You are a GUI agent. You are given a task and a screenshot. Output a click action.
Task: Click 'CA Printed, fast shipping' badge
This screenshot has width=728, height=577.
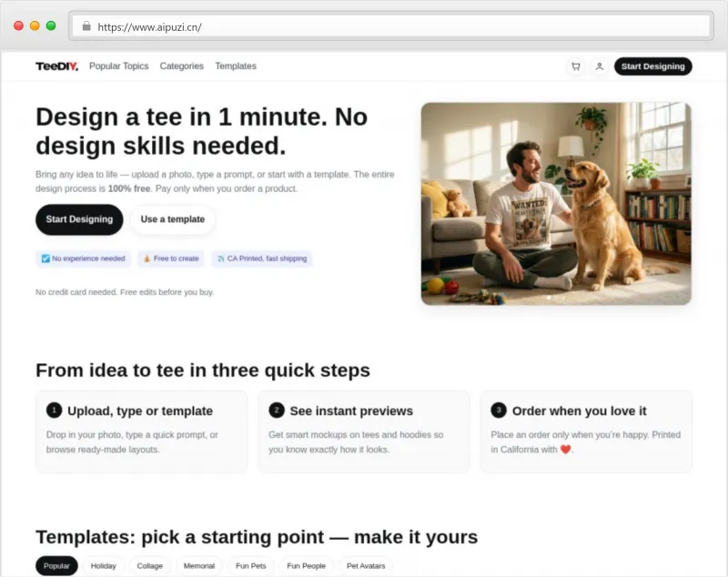click(x=261, y=258)
